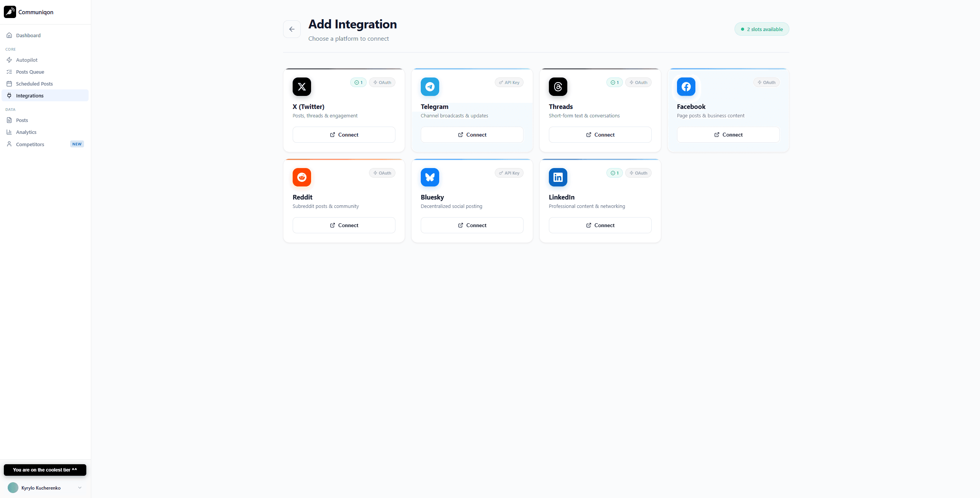Image resolution: width=980 pixels, height=498 pixels.
Task: Click the Analytics chart icon
Action: [x=9, y=132]
